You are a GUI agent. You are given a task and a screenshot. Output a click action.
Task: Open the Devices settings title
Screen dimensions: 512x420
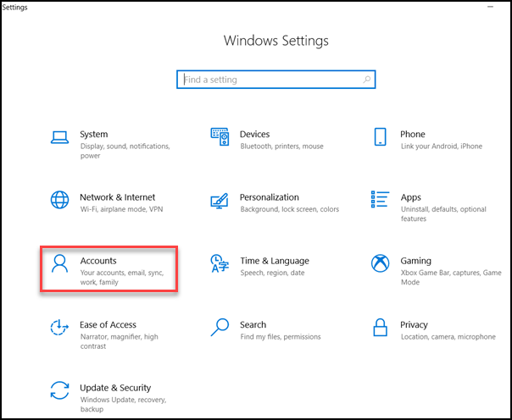point(254,135)
